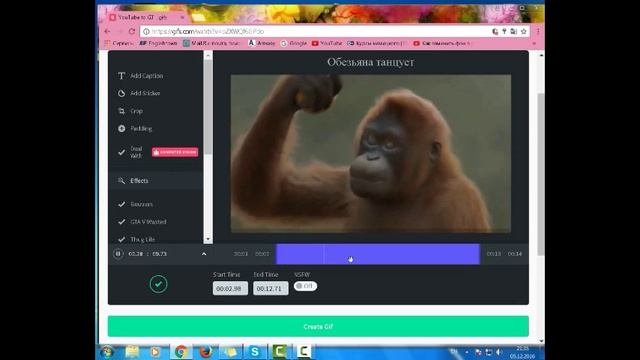The height and width of the screenshot is (360, 640).
Task: Pause the GIF preview playback
Action: 118,254
